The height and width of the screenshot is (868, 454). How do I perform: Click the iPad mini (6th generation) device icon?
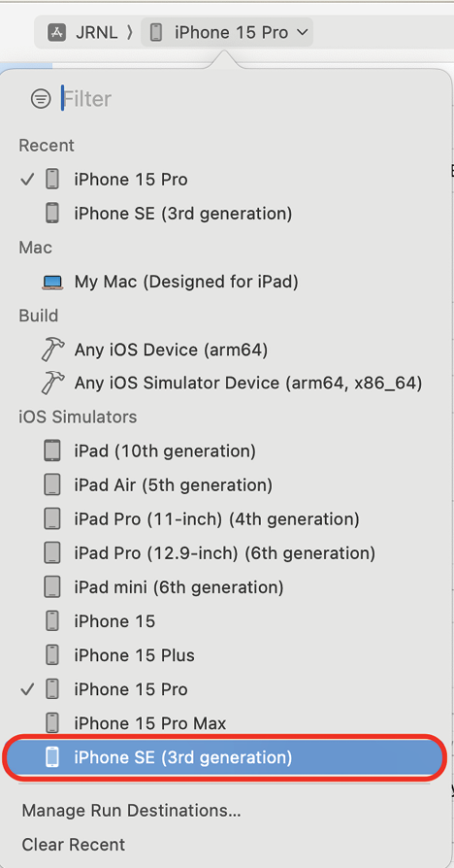[x=52, y=586]
